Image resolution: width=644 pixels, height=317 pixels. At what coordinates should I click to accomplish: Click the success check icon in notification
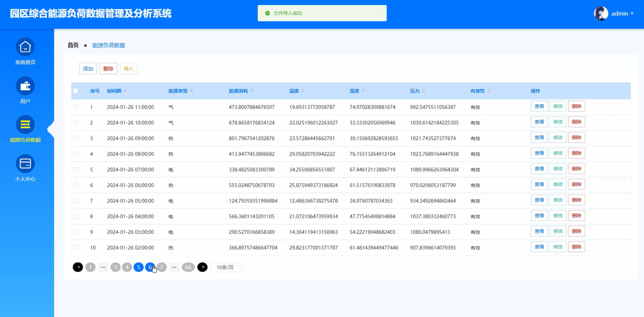pyautogui.click(x=268, y=13)
